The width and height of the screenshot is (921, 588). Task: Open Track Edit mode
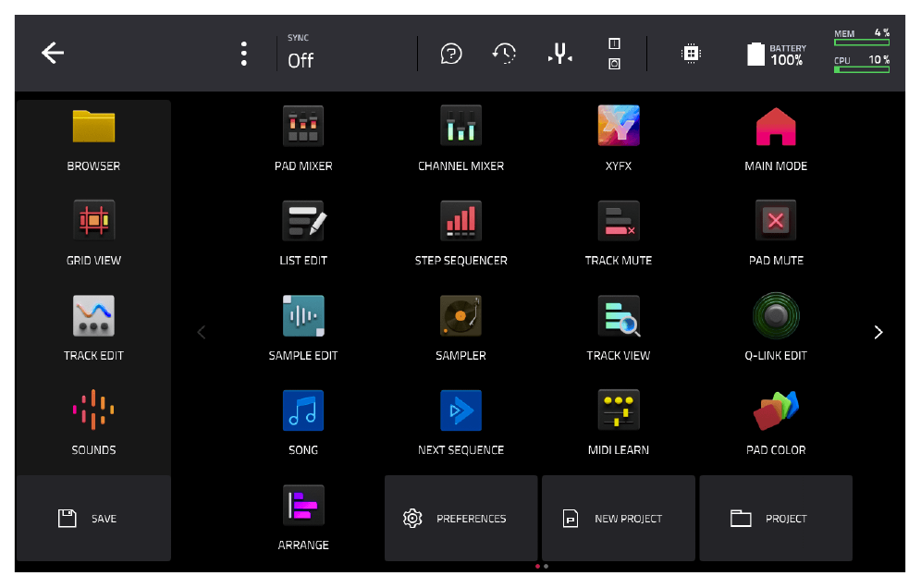coord(93,328)
